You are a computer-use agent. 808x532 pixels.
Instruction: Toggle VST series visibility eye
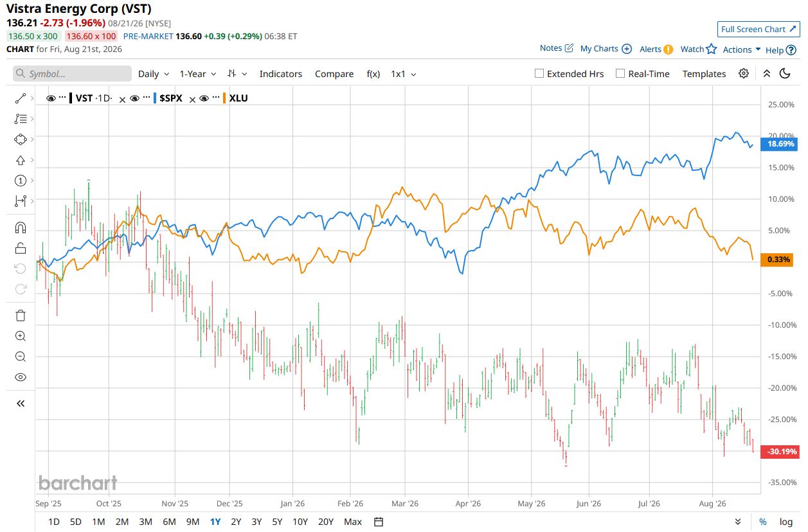(51, 98)
